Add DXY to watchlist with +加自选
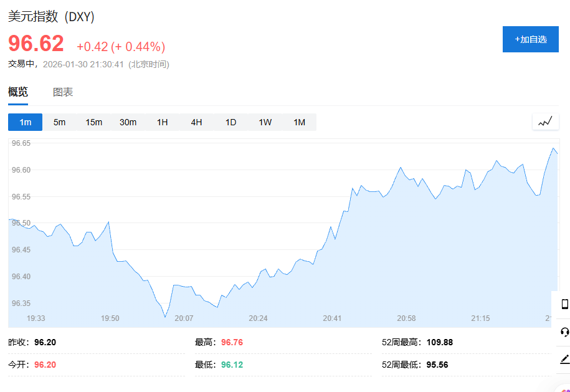Image resolution: width=570 pixels, height=392 pixels. tap(530, 39)
